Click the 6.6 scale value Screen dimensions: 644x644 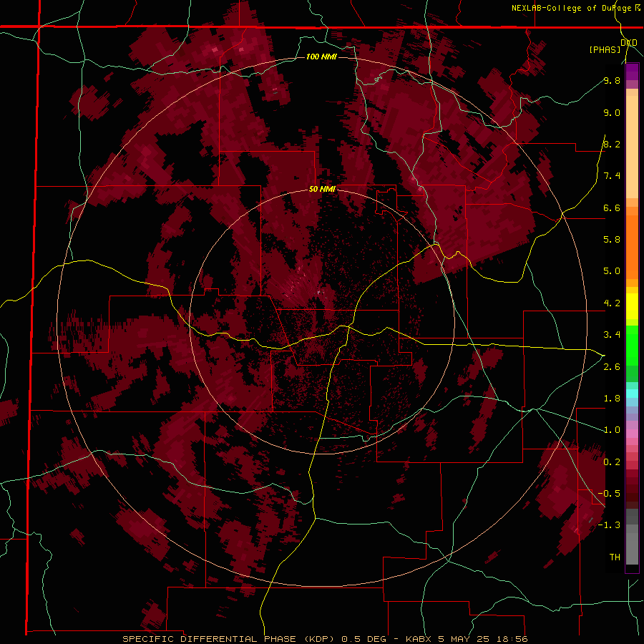coord(612,208)
